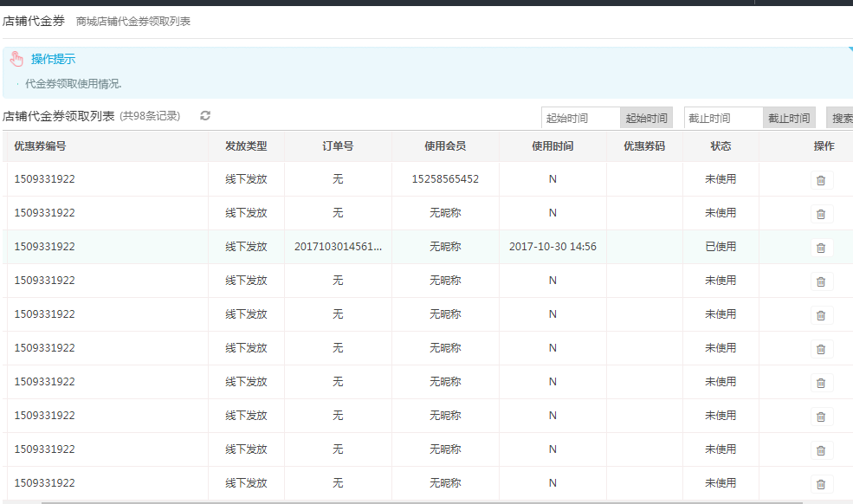The image size is (853, 504).
Task: Click the refresh icon beside the record count
Action: [205, 116]
